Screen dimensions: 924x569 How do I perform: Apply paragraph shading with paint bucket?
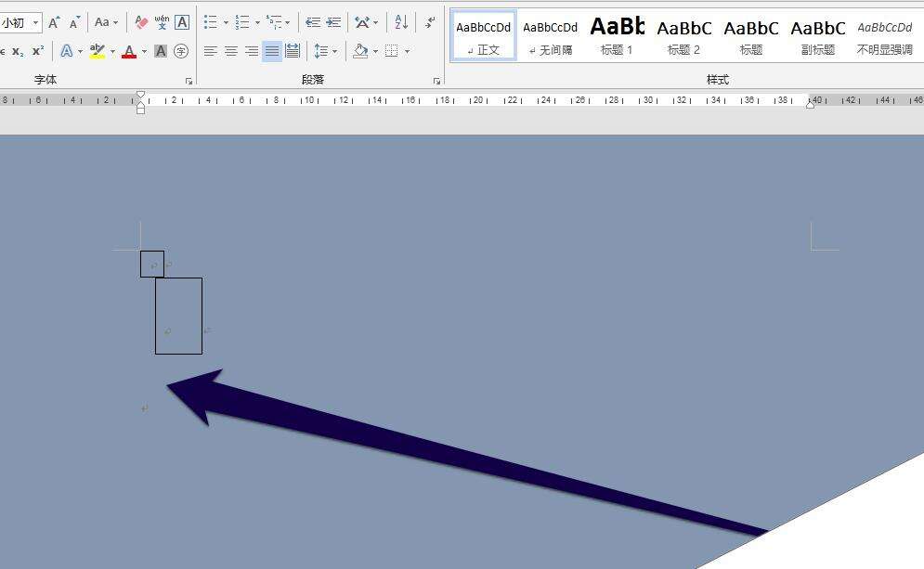tap(360, 51)
